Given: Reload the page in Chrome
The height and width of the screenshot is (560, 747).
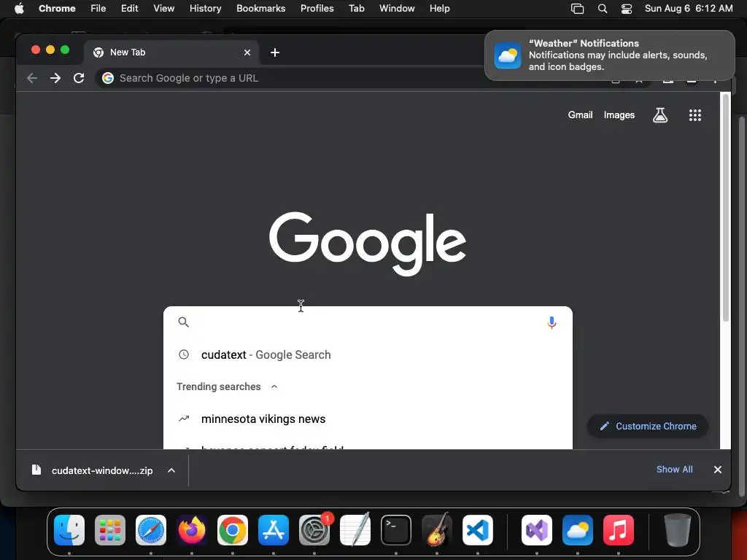Looking at the screenshot, I should coord(79,78).
